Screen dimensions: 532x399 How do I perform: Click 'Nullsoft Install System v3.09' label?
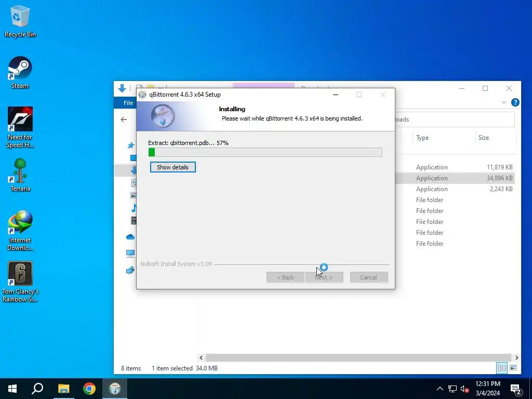coord(176,263)
